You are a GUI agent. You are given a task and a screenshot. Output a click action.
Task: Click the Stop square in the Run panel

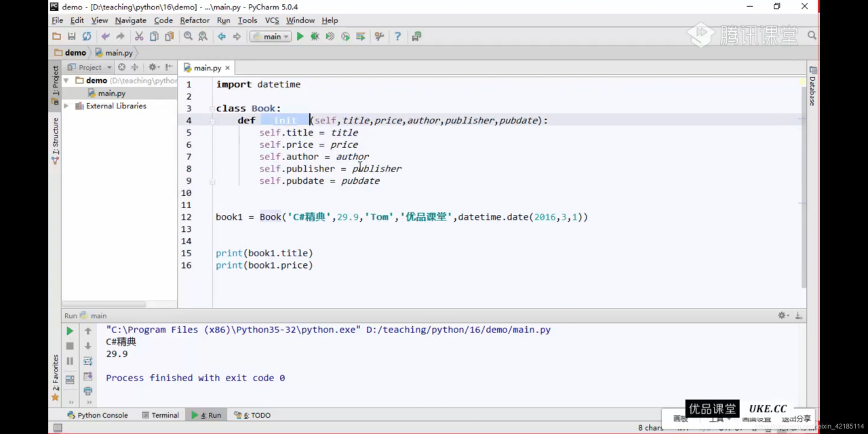tap(70, 346)
